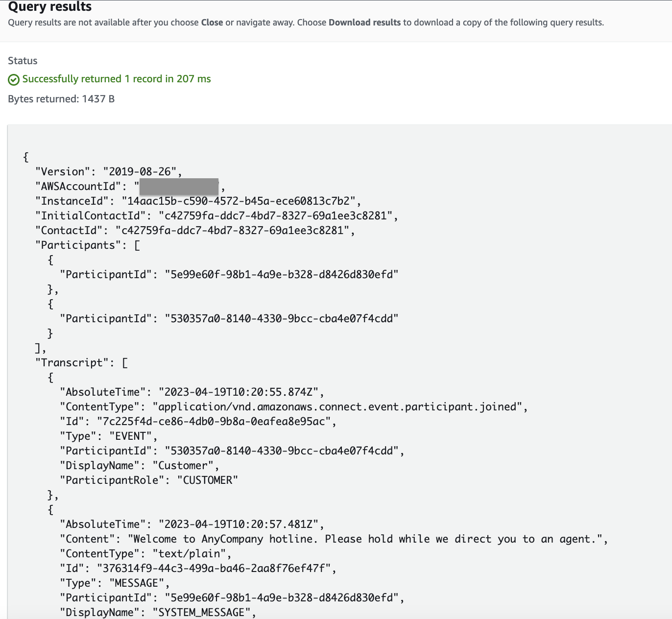This screenshot has width=672, height=619.
Task: Click the Welcome to AnyCompany hotline content
Action: pyautogui.click(x=365, y=539)
